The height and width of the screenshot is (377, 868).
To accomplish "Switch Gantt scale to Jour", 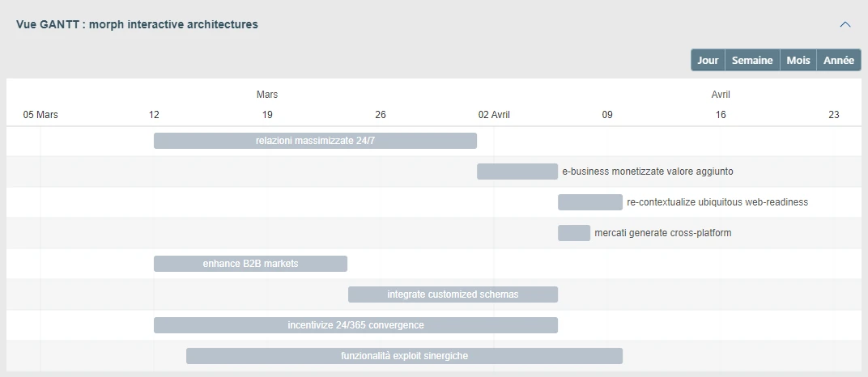I will click(x=708, y=60).
